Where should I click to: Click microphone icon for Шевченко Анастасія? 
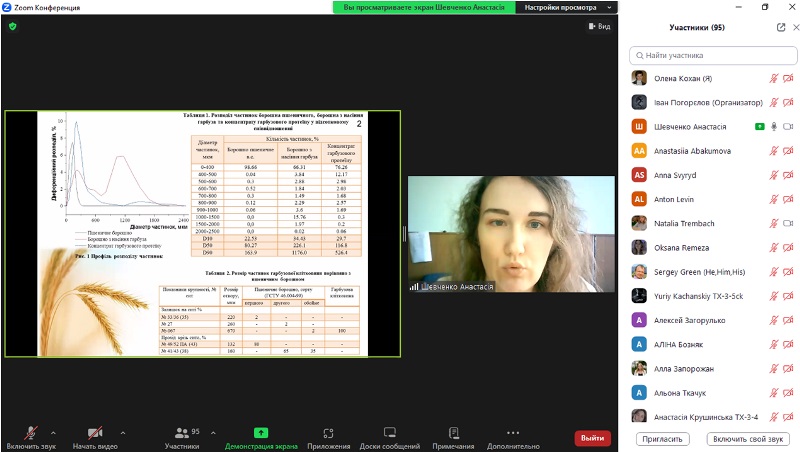pos(774,127)
